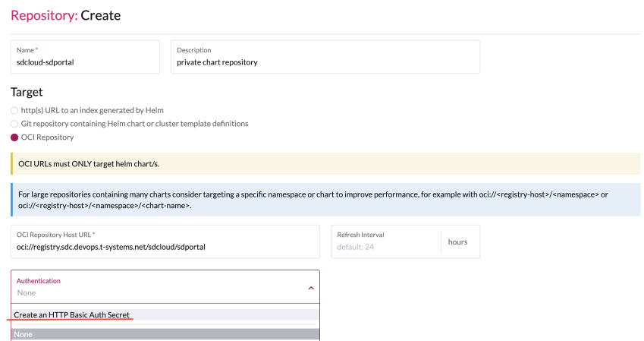The image size is (644, 341).
Task: Click the hours unit beside Refresh Interval
Action: pos(457,242)
